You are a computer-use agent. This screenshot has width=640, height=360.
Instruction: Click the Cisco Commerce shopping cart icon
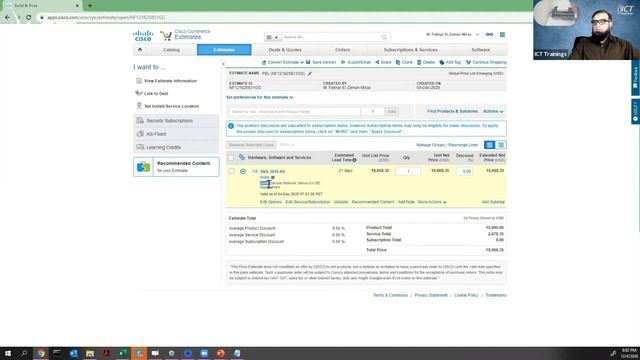click(x=166, y=36)
